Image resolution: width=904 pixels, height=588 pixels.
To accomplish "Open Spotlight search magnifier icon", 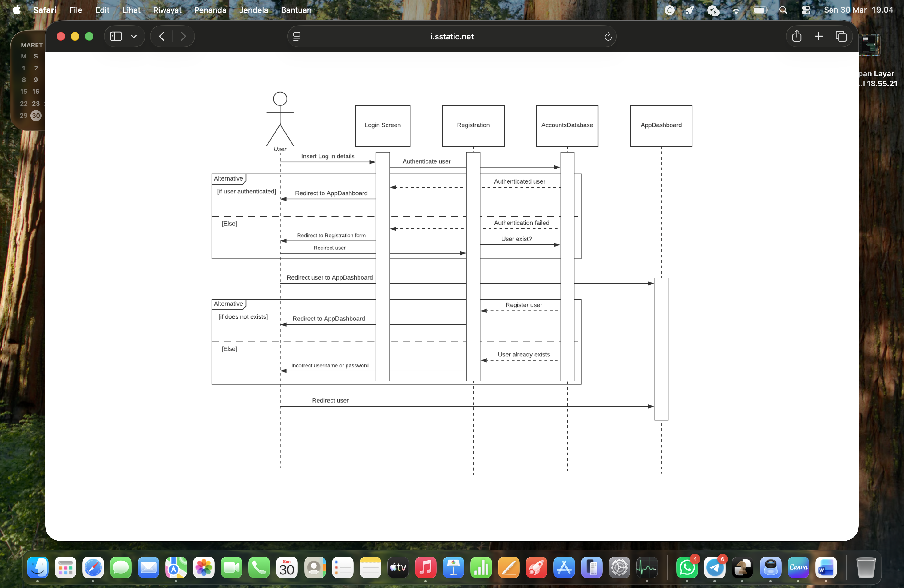I will click(783, 10).
